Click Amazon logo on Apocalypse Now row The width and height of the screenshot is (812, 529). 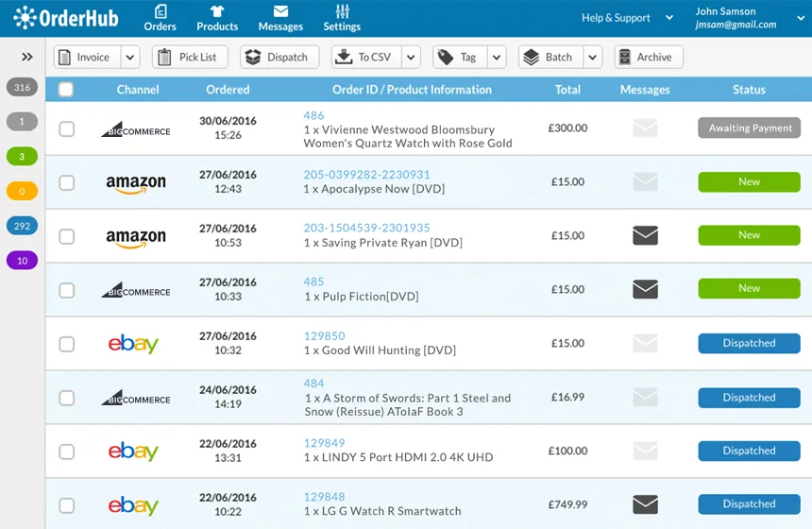coord(136,184)
